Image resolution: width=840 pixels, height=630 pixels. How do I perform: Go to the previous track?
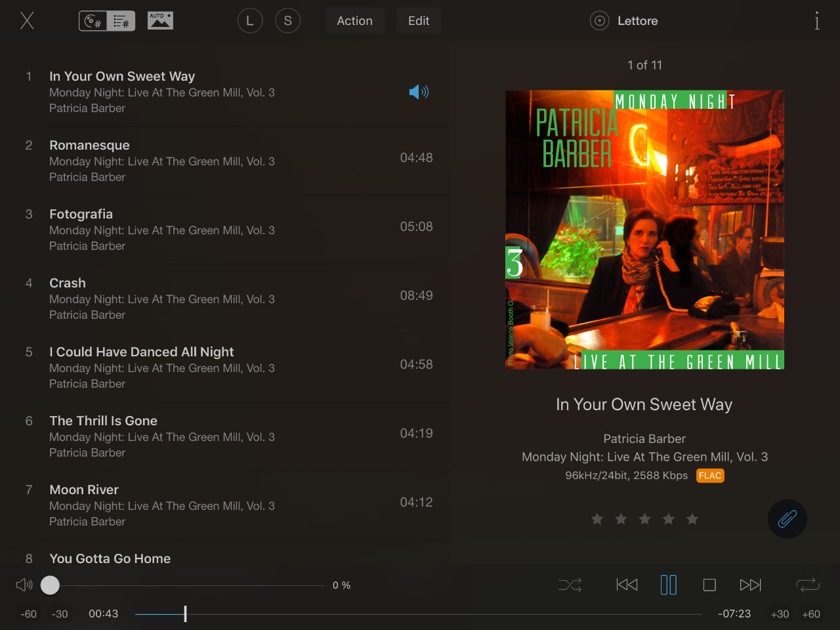[627, 585]
